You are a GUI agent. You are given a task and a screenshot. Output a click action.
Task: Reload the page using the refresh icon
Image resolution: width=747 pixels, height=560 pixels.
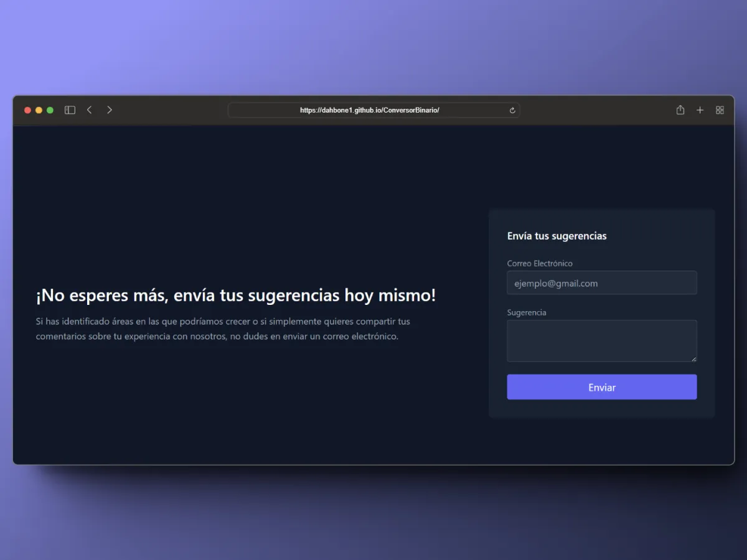point(512,111)
